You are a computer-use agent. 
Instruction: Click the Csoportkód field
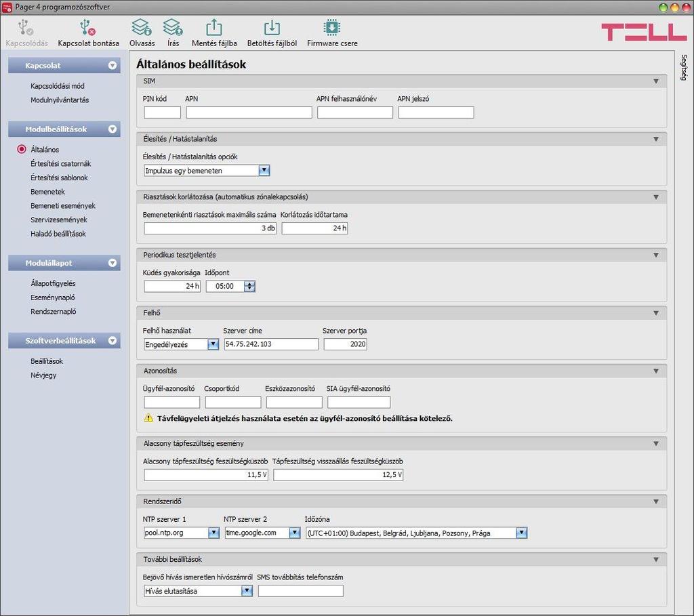click(x=233, y=403)
